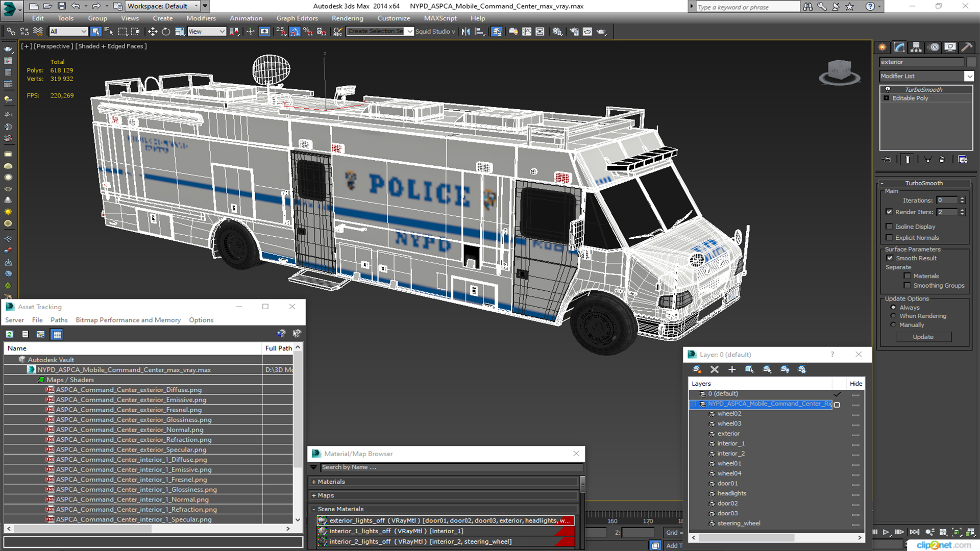Click Hide column header in Layer dialog

click(x=856, y=384)
